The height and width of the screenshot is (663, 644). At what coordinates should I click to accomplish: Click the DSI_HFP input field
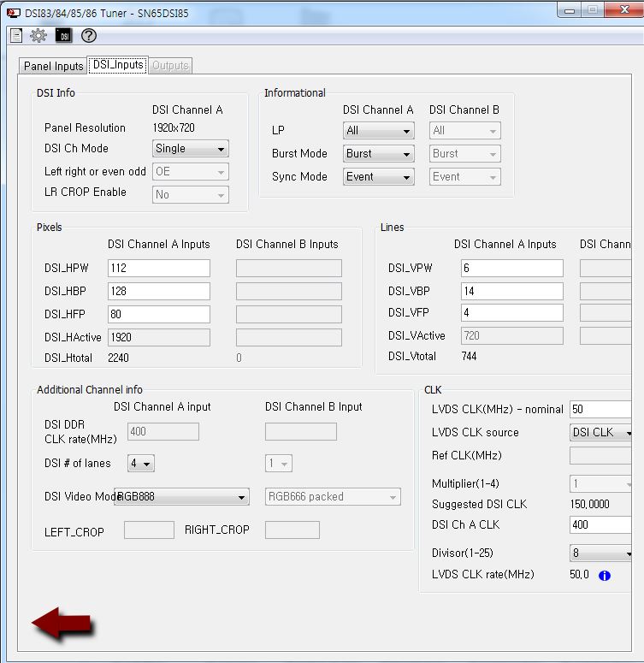coord(158,314)
